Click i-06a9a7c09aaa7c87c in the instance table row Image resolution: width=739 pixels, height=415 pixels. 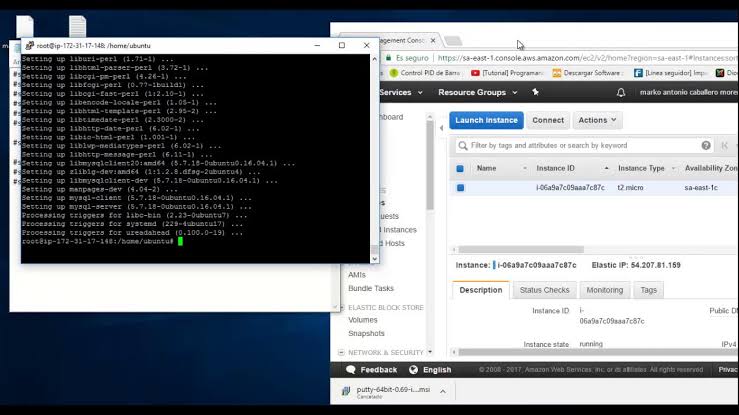click(x=570, y=187)
